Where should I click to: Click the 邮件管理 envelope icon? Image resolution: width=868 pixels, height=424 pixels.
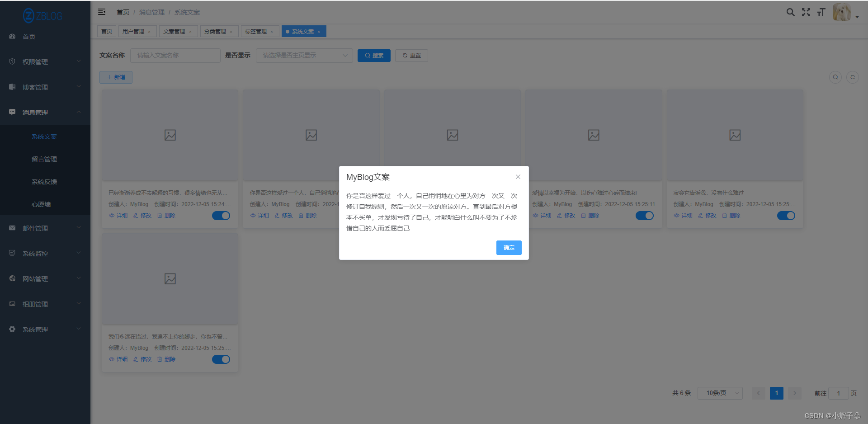[12, 228]
